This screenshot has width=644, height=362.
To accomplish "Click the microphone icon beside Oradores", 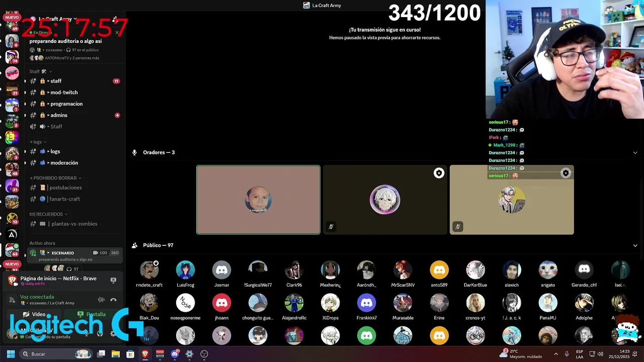I will (x=134, y=152).
